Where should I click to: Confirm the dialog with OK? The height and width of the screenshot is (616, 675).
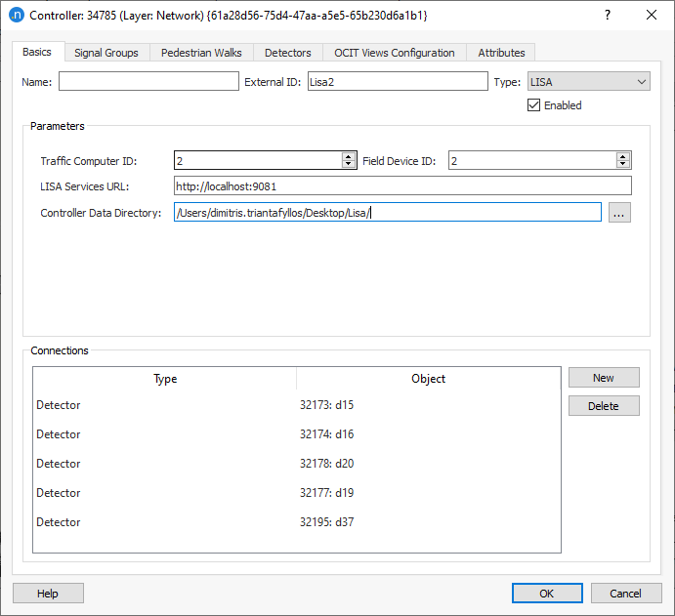547,594
